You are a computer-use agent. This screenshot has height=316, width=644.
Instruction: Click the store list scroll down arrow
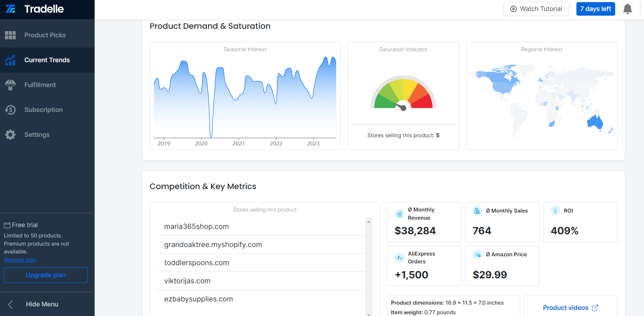point(369,314)
